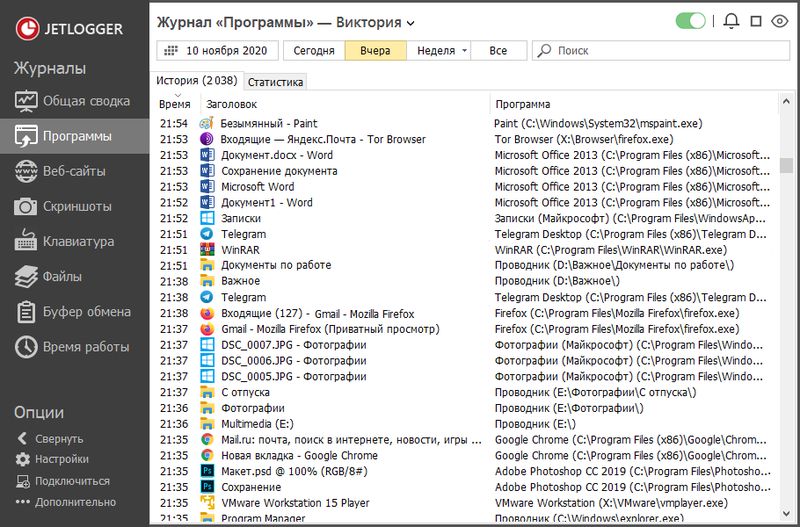This screenshot has height=527, width=800.
Task: Click the Все period button
Action: [498, 50]
